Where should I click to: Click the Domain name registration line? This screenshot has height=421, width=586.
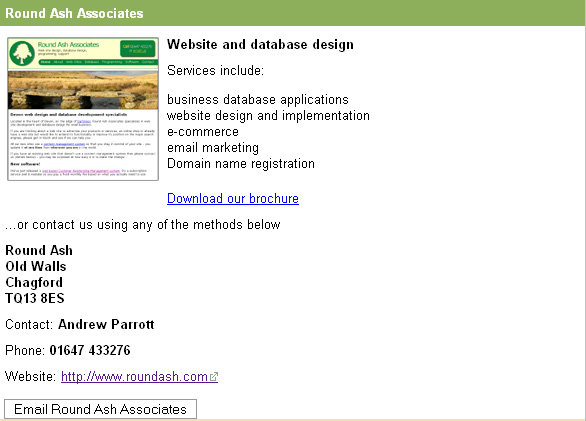point(241,164)
